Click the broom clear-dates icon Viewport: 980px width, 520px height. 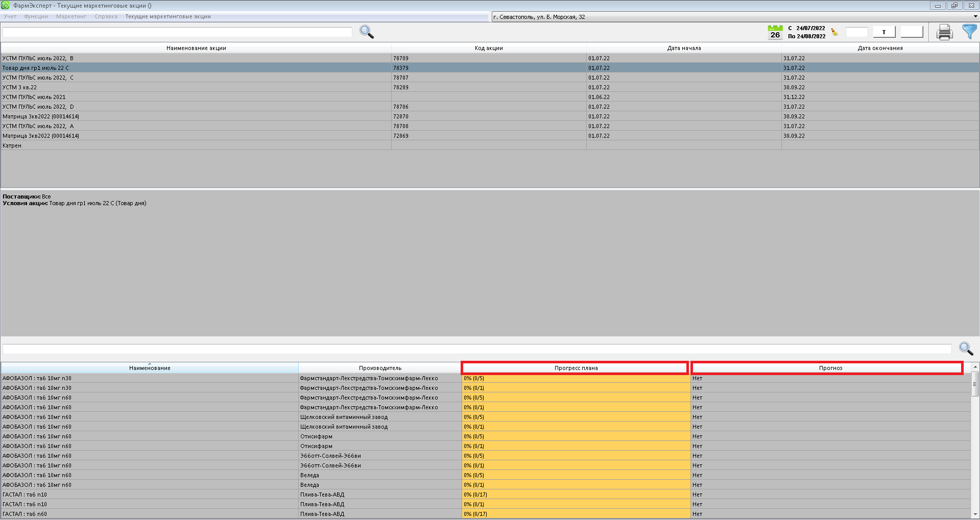(834, 32)
